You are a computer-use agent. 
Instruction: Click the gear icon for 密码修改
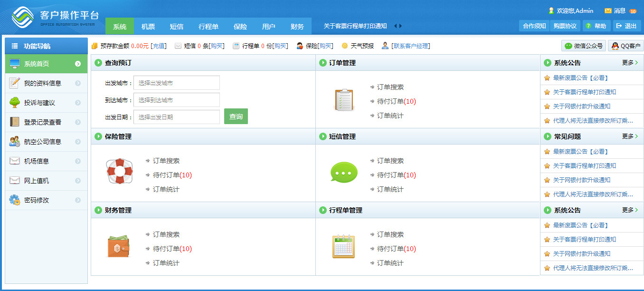[15, 200]
